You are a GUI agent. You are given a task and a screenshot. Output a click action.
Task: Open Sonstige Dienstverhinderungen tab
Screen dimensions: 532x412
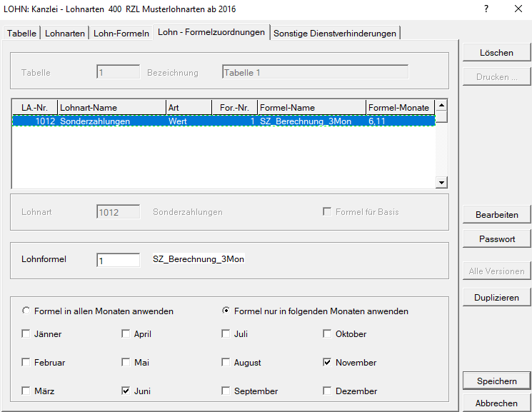335,34
